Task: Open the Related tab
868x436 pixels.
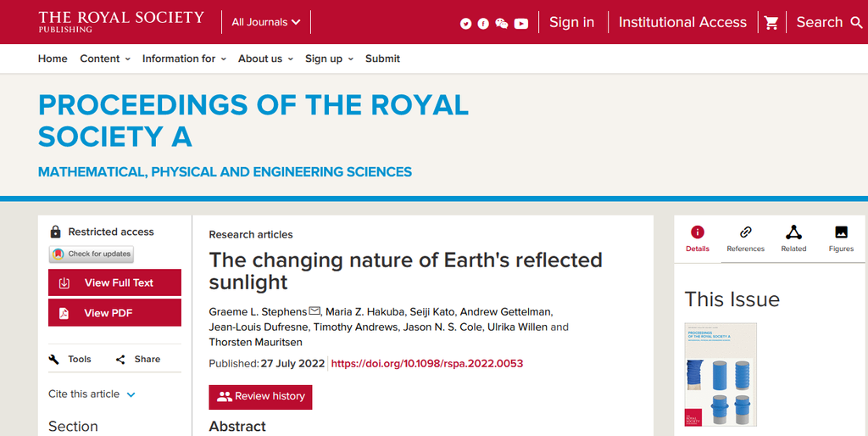Action: 793,238
